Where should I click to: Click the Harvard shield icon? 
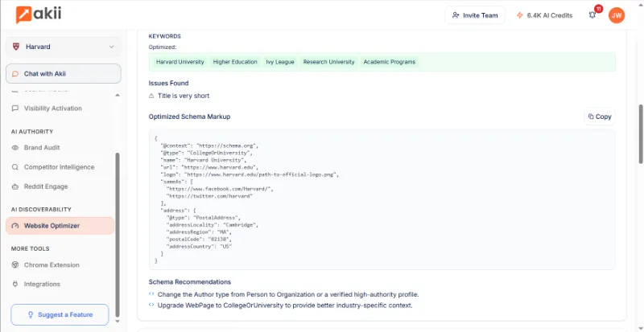point(16,47)
